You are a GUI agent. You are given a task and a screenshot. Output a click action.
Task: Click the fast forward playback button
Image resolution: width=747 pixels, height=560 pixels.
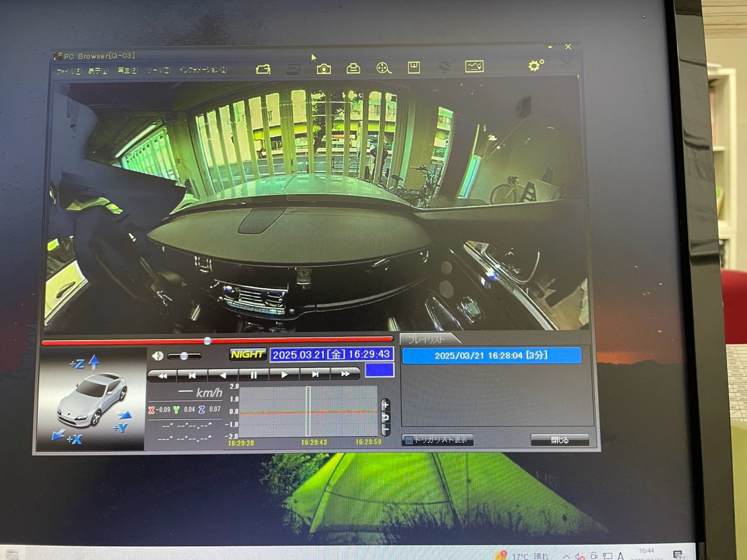pos(345,374)
